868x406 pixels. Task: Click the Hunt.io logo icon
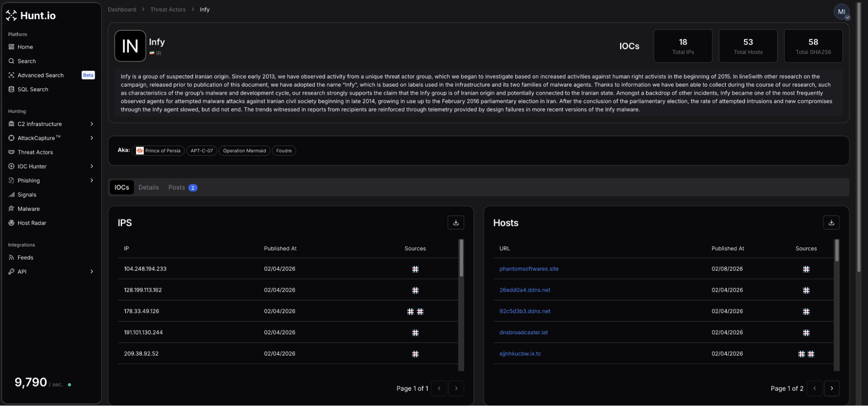11,16
